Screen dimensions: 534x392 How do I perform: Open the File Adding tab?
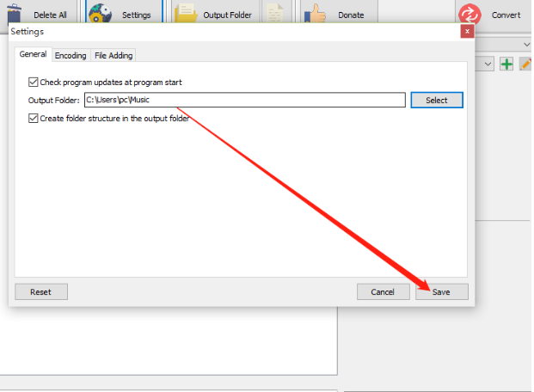click(x=114, y=56)
